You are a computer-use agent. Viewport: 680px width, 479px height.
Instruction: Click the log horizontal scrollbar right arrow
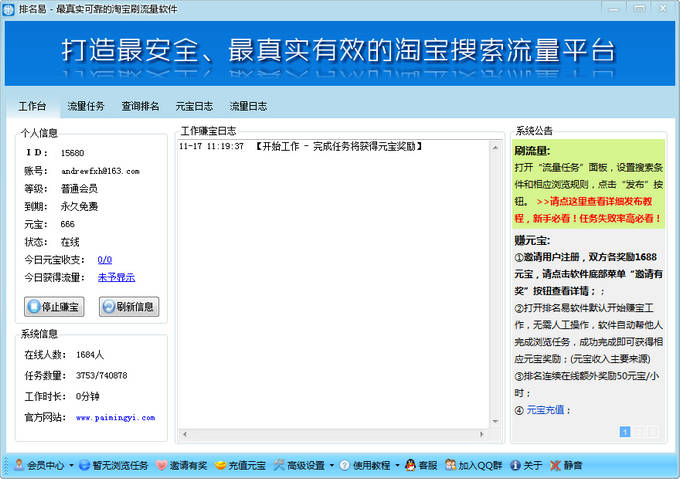[481, 434]
